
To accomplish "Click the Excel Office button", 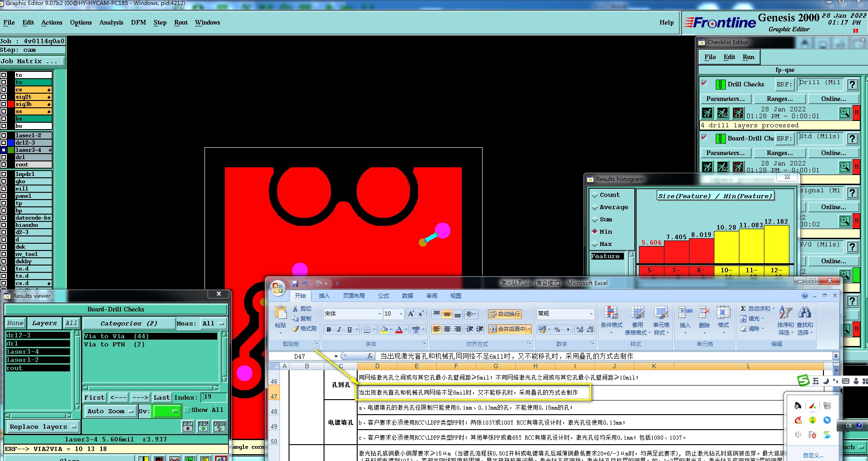I will tap(278, 288).
